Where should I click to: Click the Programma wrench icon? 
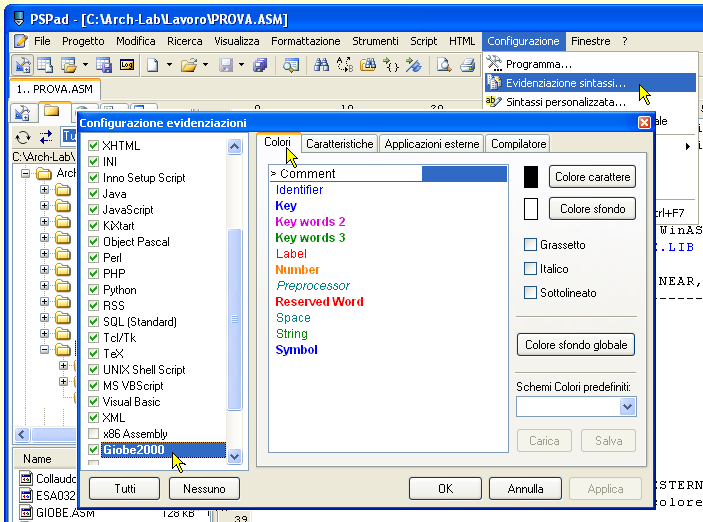[x=494, y=64]
